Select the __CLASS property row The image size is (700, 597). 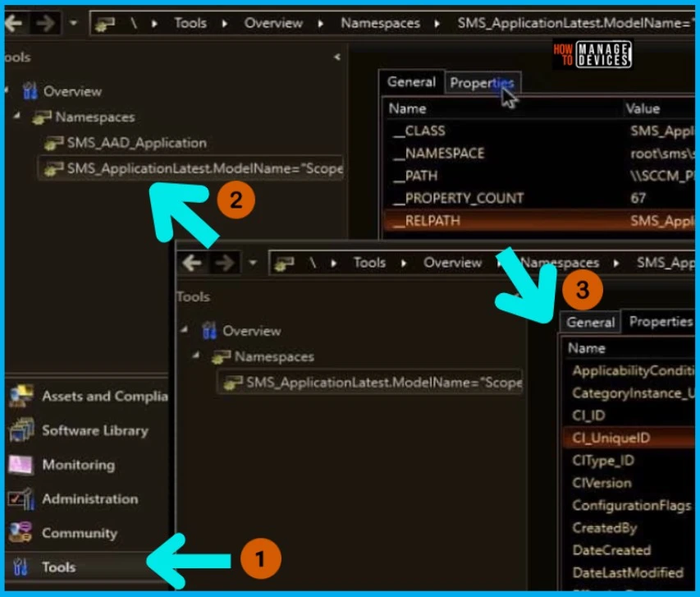pyautogui.click(x=538, y=131)
